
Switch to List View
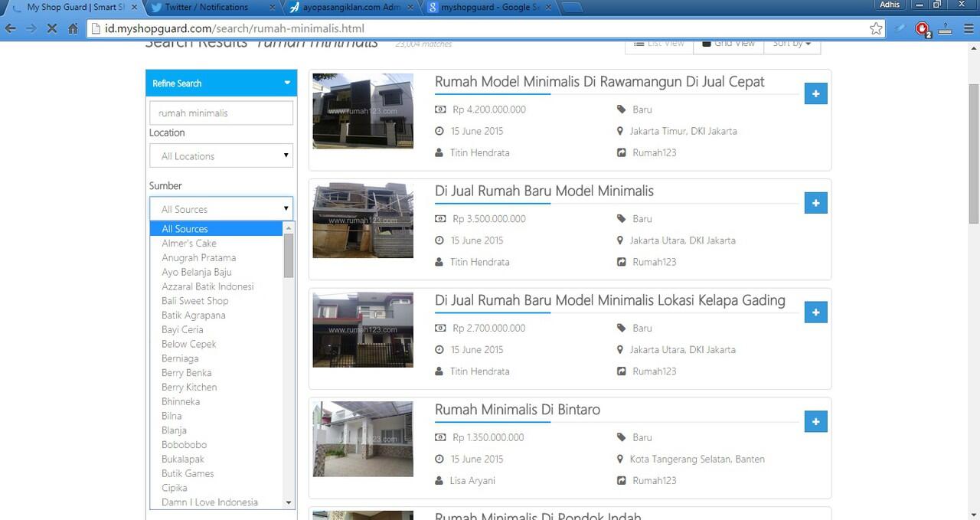659,44
